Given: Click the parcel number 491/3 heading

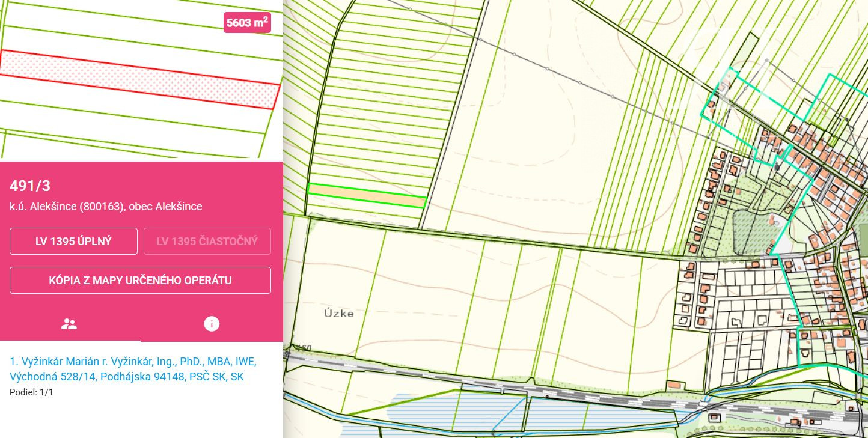Looking at the screenshot, I should point(29,186).
